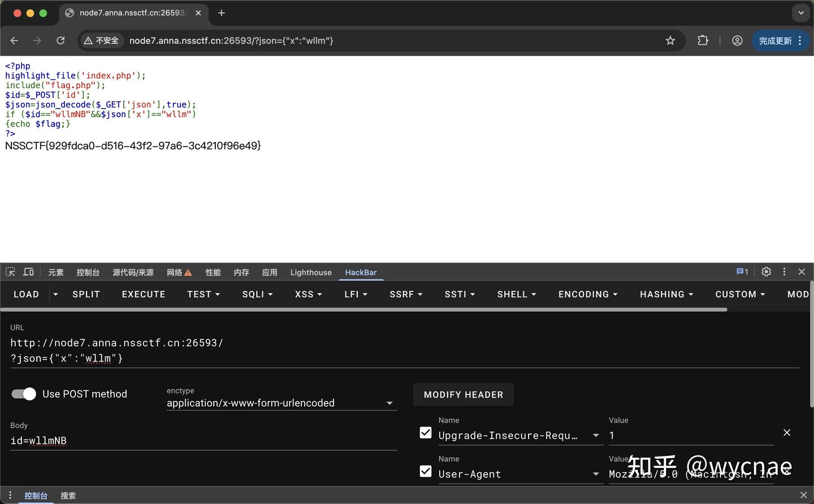Expand the ENCODING dropdown in HackBar
Image resolution: width=814 pixels, height=504 pixels.
tap(587, 294)
